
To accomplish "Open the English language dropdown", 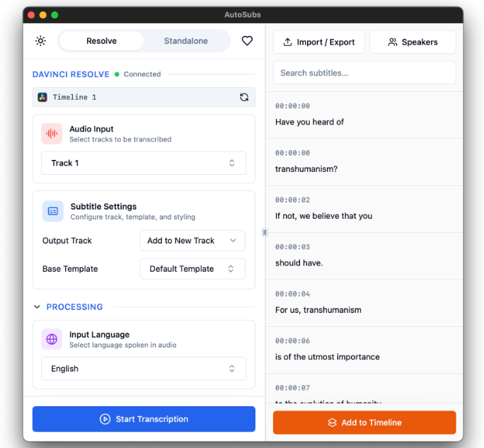I will 144,369.
